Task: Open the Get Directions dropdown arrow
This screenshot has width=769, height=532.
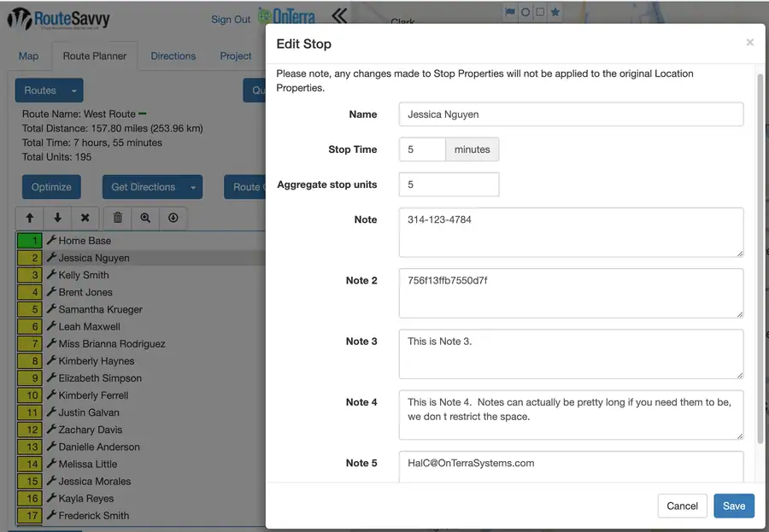Action: point(193,187)
